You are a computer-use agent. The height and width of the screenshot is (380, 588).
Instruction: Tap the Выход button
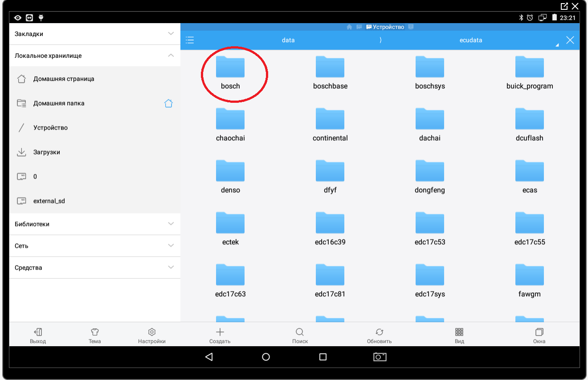point(38,336)
